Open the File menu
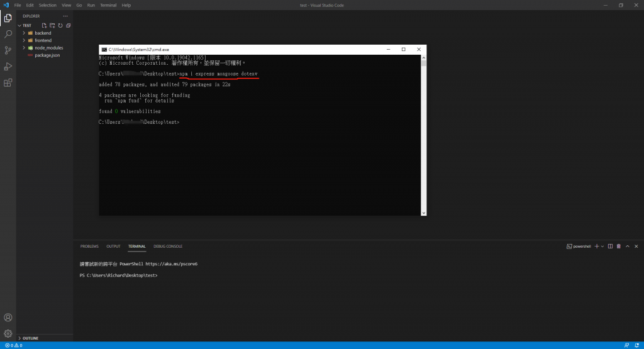Viewport: 644px width, 349px height. (x=17, y=5)
